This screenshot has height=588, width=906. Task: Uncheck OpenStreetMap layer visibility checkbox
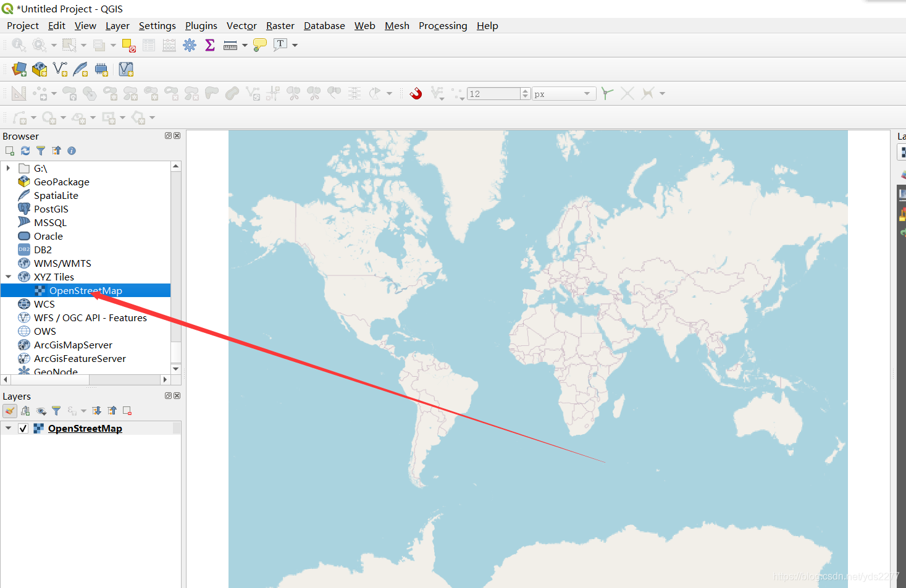coord(23,428)
